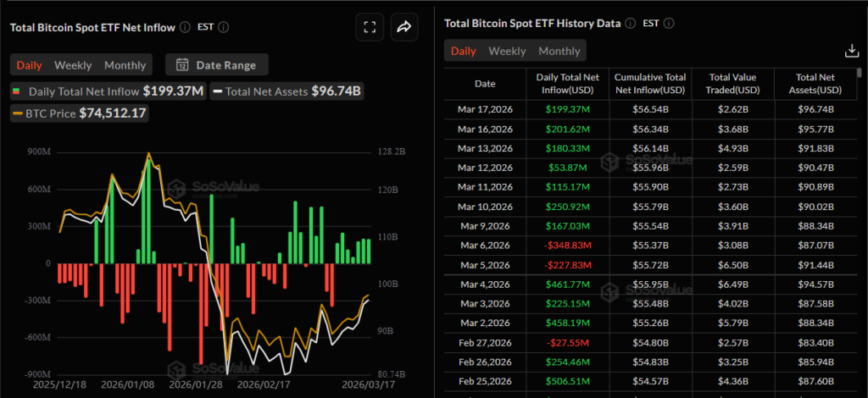Click info icon beside History Data title

628,23
